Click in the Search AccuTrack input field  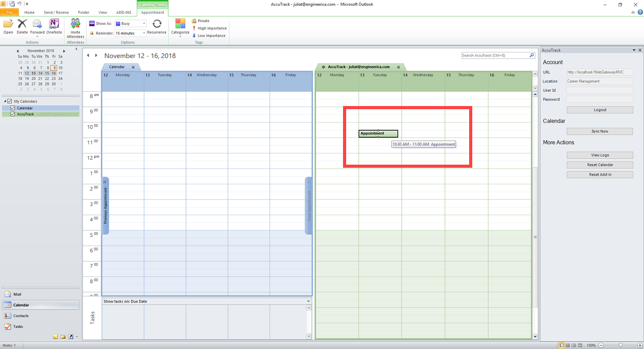click(x=495, y=55)
